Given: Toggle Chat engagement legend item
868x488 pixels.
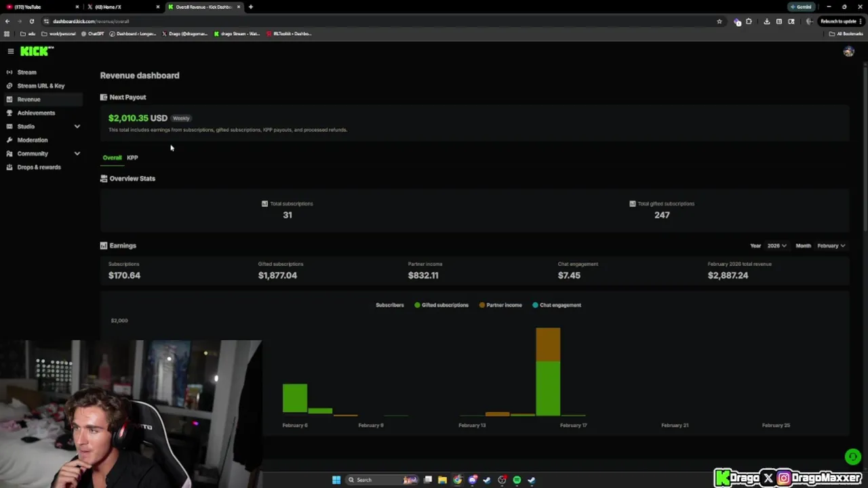Looking at the screenshot, I should pos(557,305).
